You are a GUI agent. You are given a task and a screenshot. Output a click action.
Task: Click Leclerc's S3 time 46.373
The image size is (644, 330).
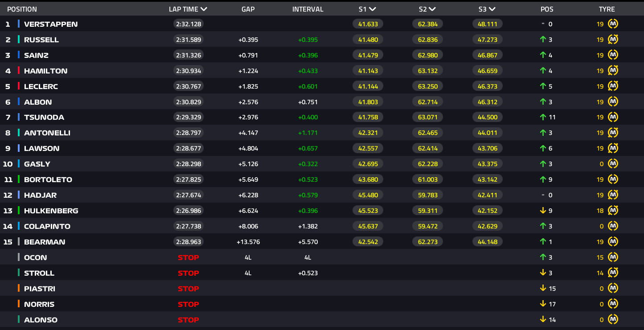pos(488,86)
